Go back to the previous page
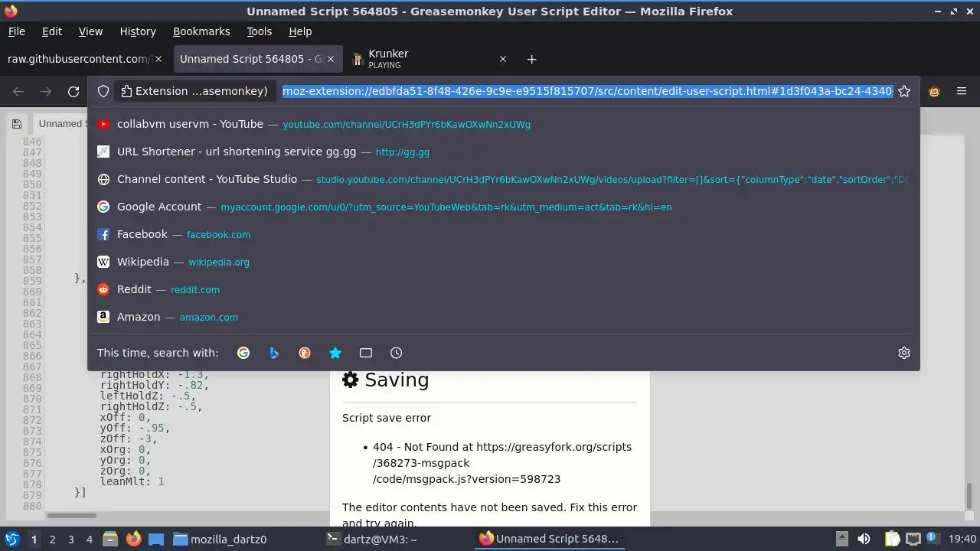Viewport: 980px width, 551px height. click(x=18, y=91)
